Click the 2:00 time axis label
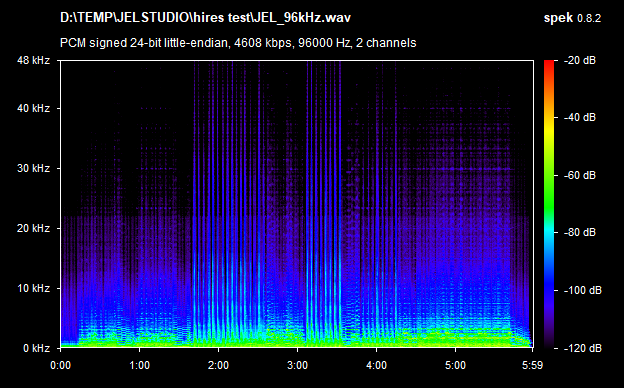624x388 pixels. tap(218, 365)
